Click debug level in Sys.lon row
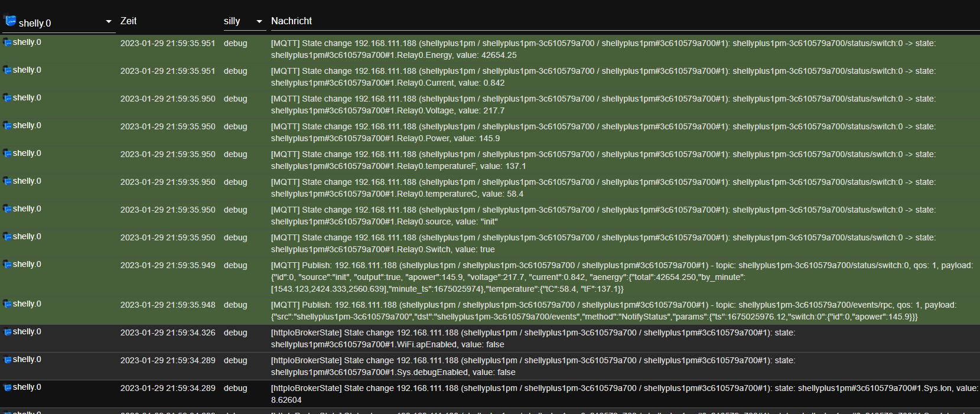The image size is (980, 414). coord(235,388)
